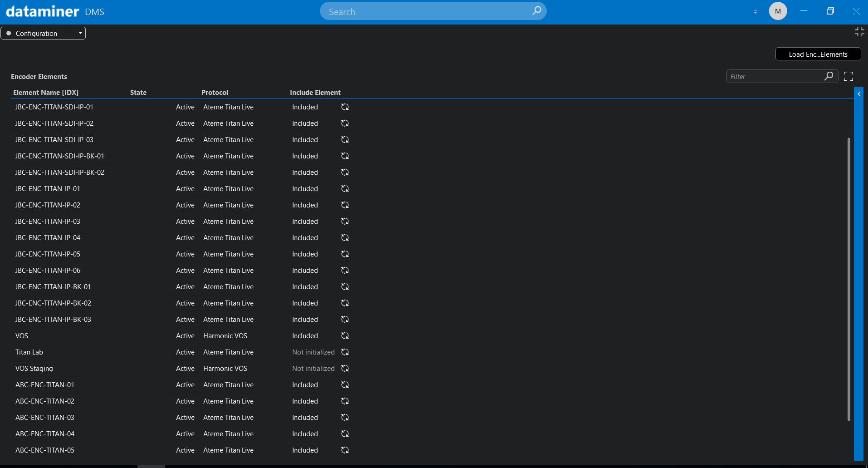868x468 pixels.
Task: Toggle include icon for ABC-ENC-TITAN-04
Action: pos(345,434)
